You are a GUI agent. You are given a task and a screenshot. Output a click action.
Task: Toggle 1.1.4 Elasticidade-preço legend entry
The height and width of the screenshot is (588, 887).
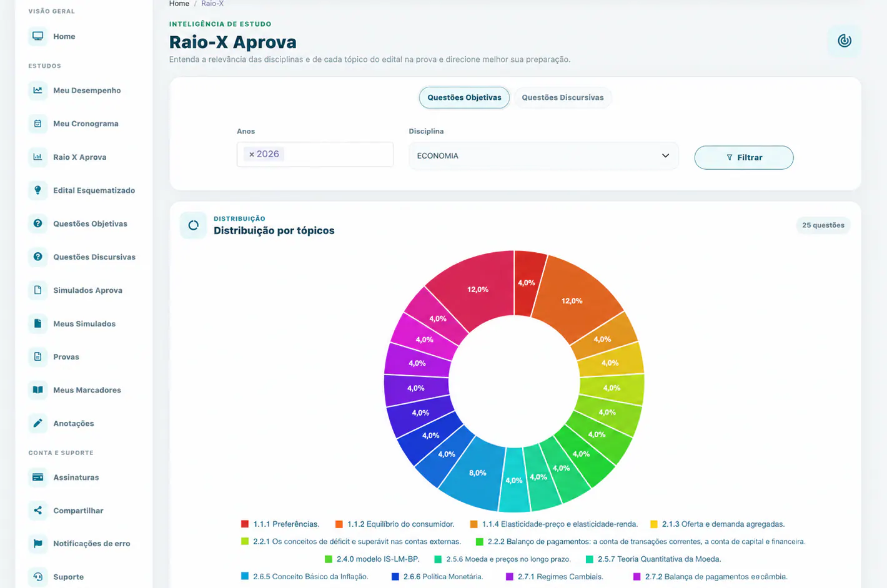[554, 524]
